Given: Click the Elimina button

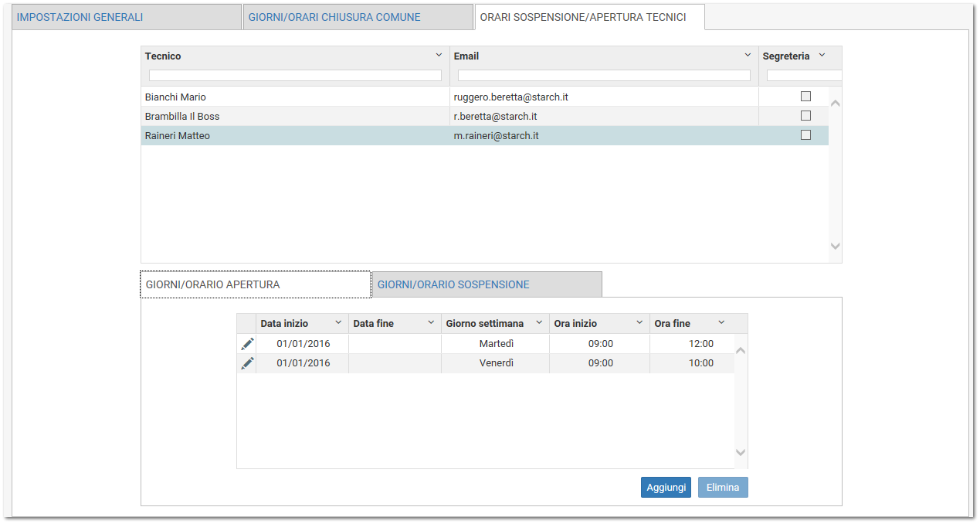Looking at the screenshot, I should coord(723,488).
